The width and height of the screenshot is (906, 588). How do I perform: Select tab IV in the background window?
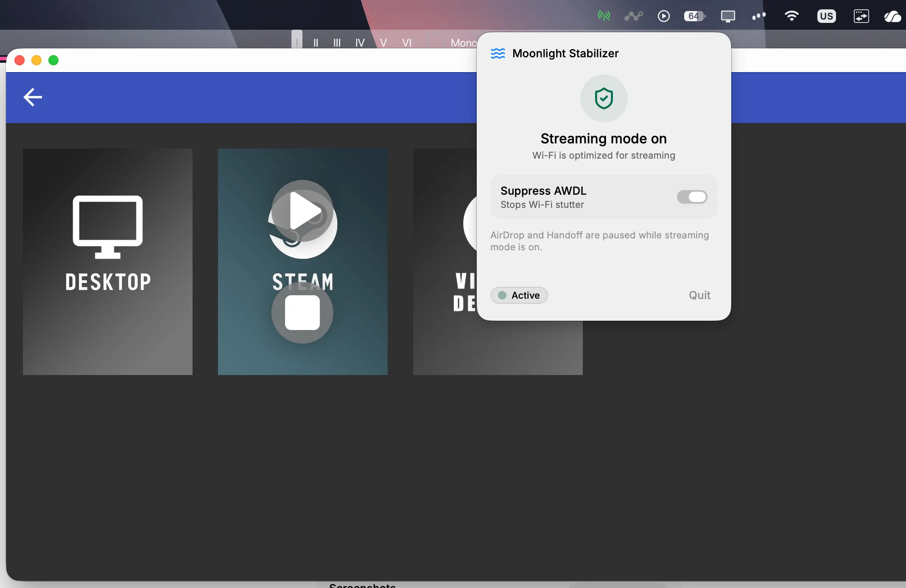click(x=360, y=42)
